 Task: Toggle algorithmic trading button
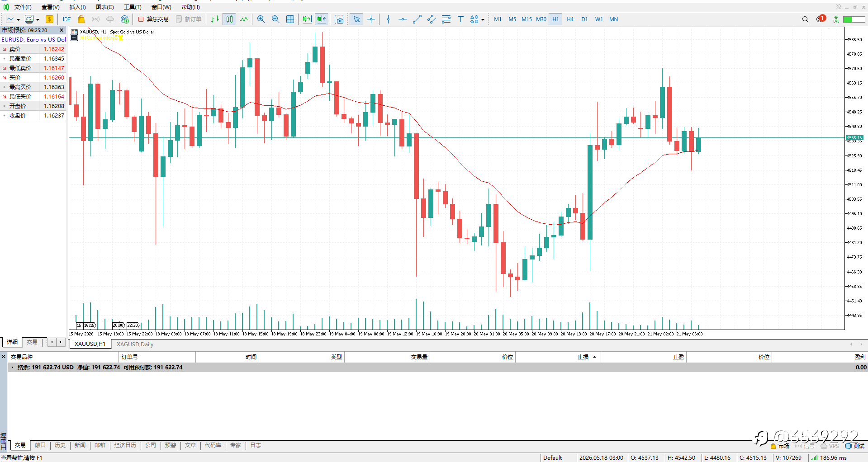[x=153, y=19]
